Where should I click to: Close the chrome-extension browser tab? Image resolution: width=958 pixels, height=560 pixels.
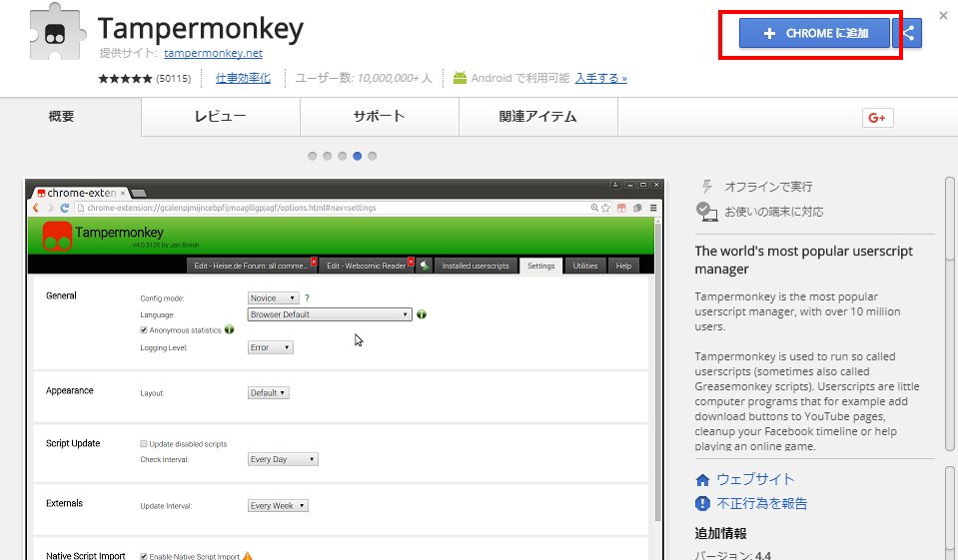pyautogui.click(x=123, y=193)
